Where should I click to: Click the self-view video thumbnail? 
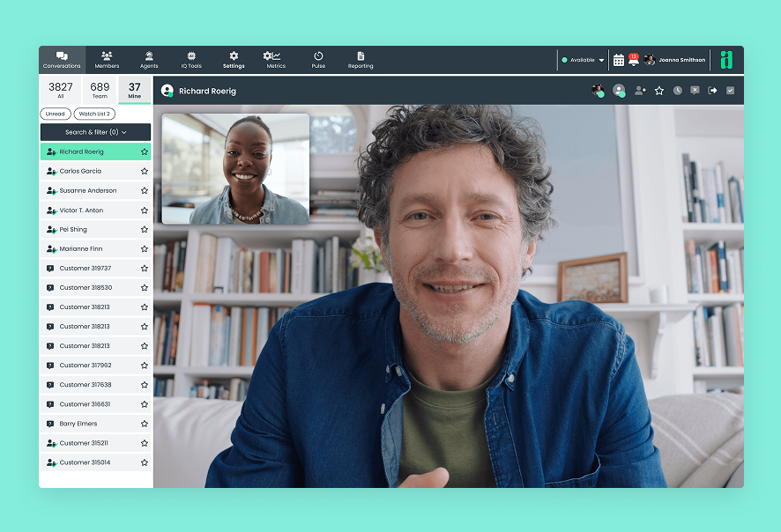[x=235, y=169]
